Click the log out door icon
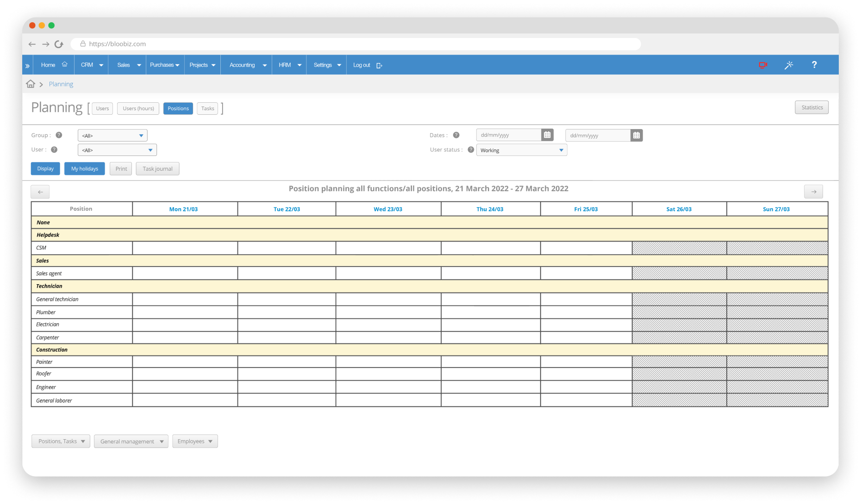Image resolution: width=861 pixels, height=504 pixels. pos(379,65)
